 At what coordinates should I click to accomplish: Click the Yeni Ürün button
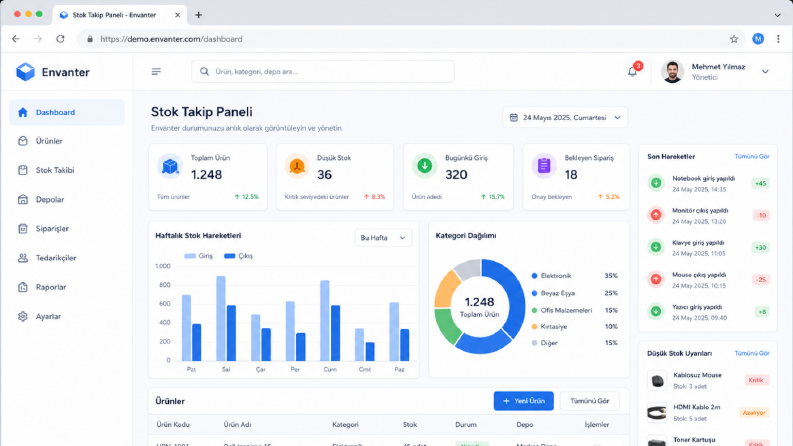click(x=523, y=401)
